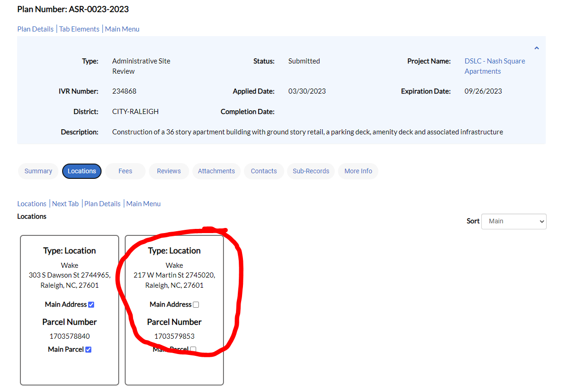Image resolution: width=574 pixels, height=392 pixels.
Task: Open the Fees tab
Action: point(125,171)
